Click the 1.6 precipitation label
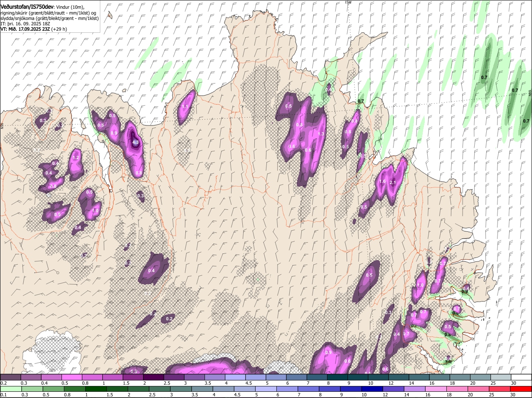 [x=382, y=181]
